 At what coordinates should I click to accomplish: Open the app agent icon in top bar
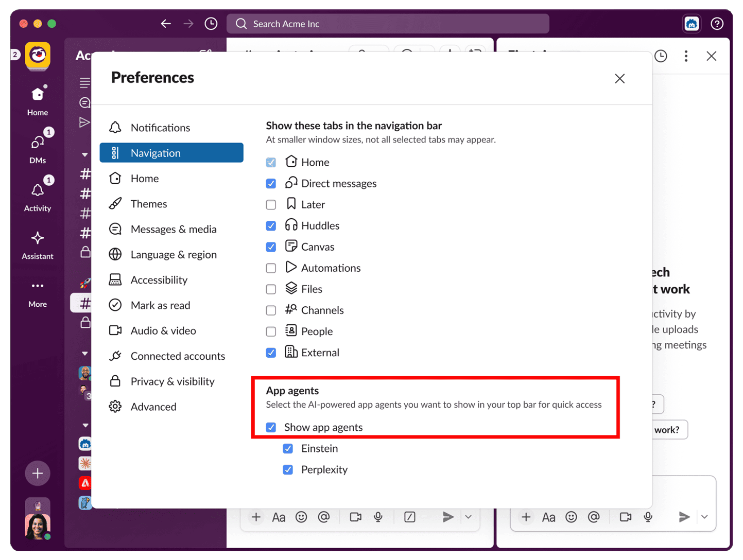coord(692,24)
